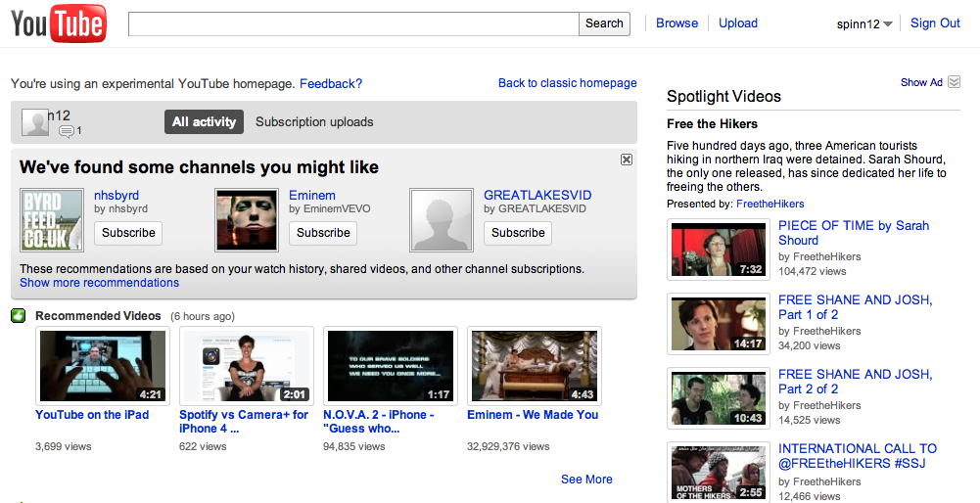Subscribe to the Eminem channel
This screenshot has height=503, width=980.
[323, 233]
